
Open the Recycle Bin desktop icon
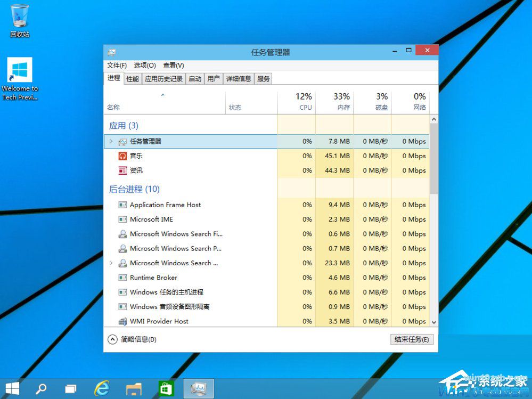20,16
